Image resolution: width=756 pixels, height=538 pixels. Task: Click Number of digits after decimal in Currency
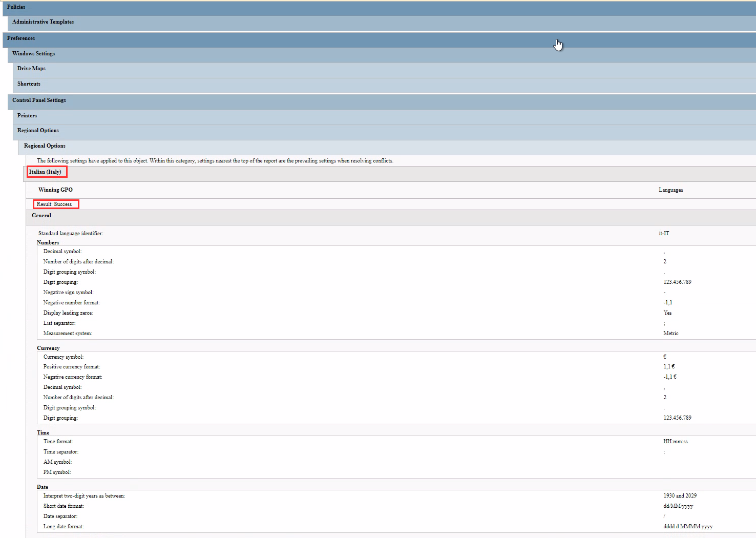tap(78, 398)
